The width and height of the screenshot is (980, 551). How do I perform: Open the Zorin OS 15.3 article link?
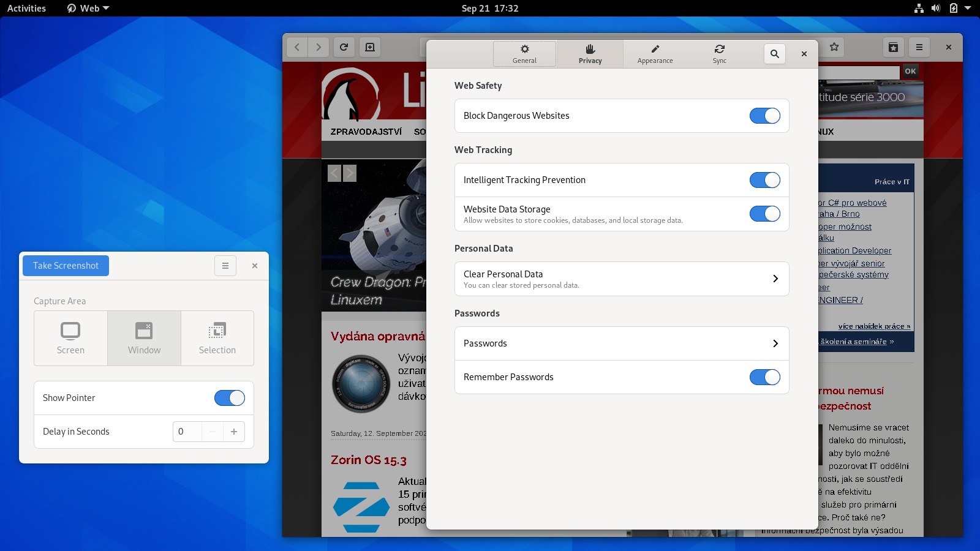369,460
